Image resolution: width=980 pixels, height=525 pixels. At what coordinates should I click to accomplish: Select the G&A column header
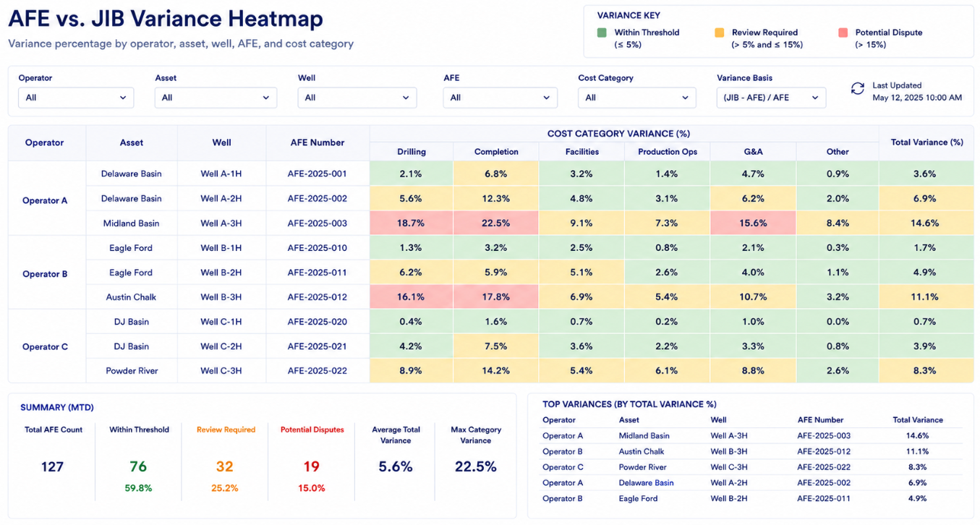[753, 152]
